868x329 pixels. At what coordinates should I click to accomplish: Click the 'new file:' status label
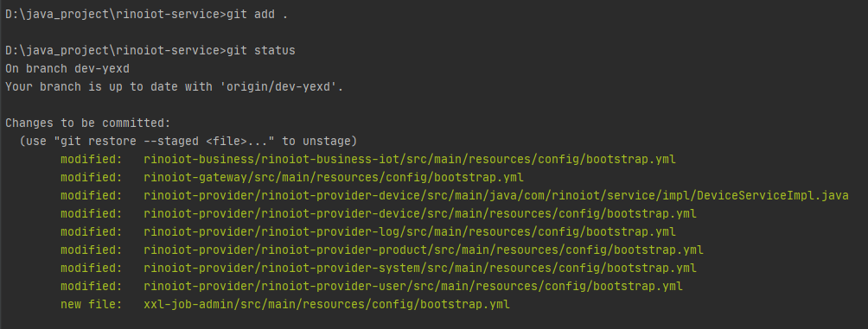click(x=92, y=304)
